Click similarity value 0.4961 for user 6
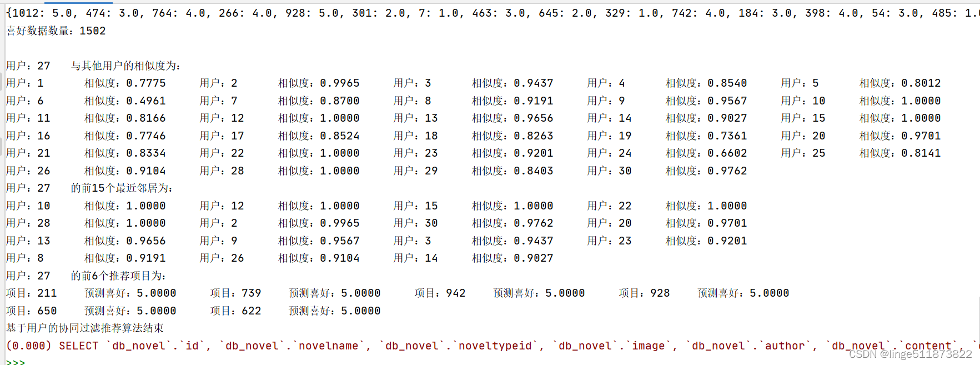This screenshot has height=365, width=980. coord(145,101)
